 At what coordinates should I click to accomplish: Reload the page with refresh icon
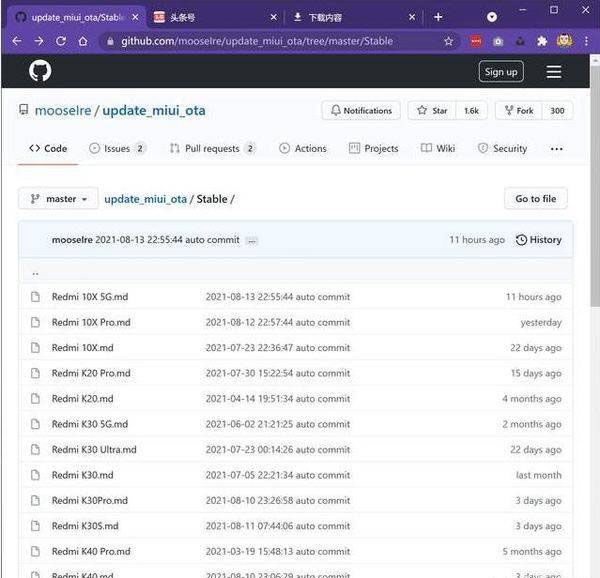tap(61, 41)
